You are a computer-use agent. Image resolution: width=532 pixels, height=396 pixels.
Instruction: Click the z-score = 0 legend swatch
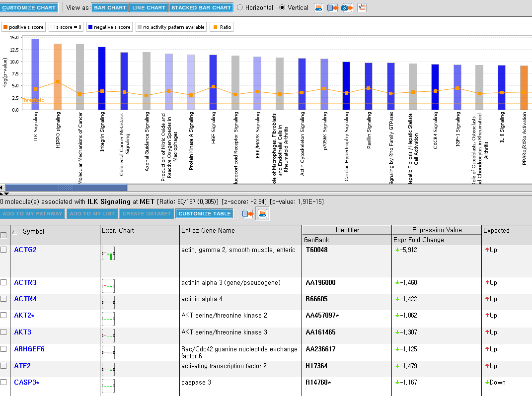(x=53, y=27)
